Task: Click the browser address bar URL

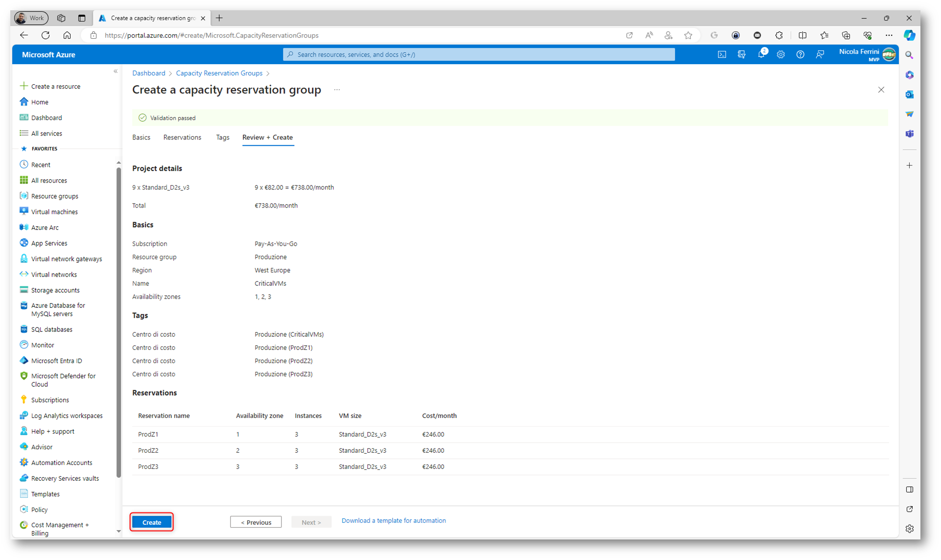Action: (x=212, y=35)
